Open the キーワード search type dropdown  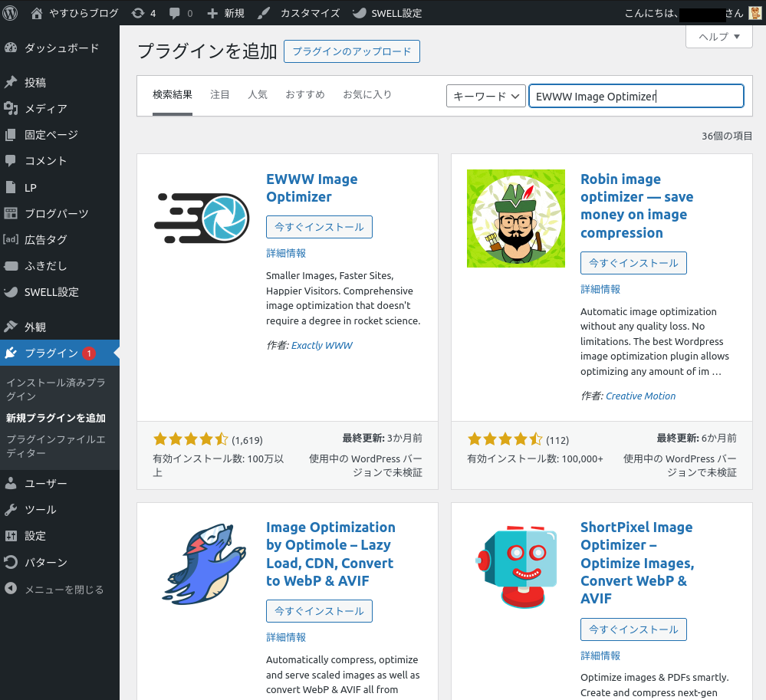point(485,96)
